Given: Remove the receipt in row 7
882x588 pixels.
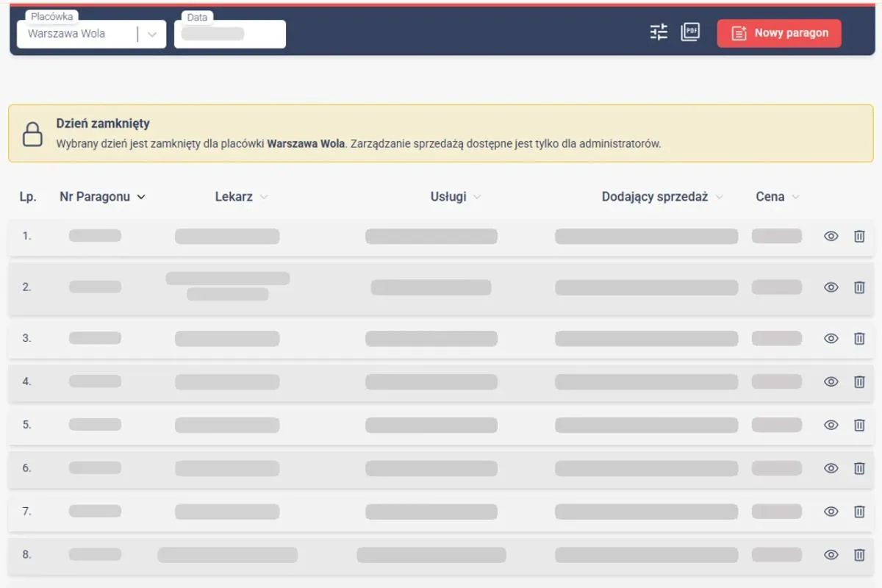Looking at the screenshot, I should click(859, 512).
